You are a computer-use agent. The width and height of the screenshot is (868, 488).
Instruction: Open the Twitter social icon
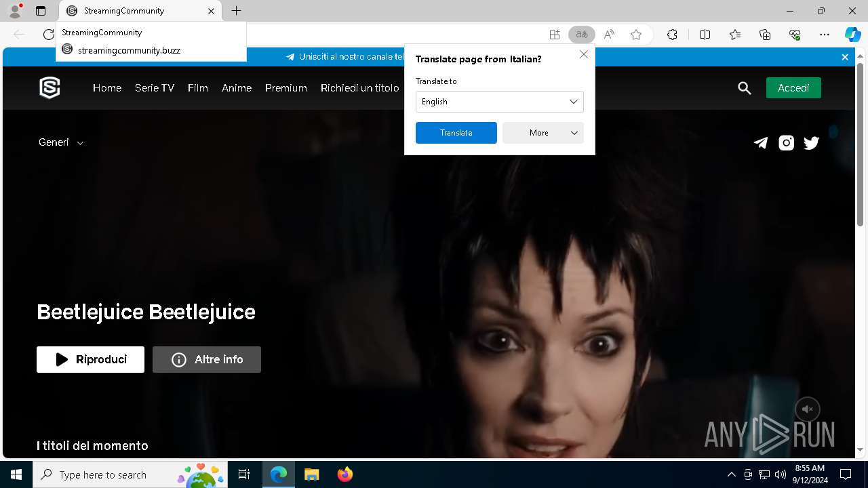pyautogui.click(x=811, y=143)
